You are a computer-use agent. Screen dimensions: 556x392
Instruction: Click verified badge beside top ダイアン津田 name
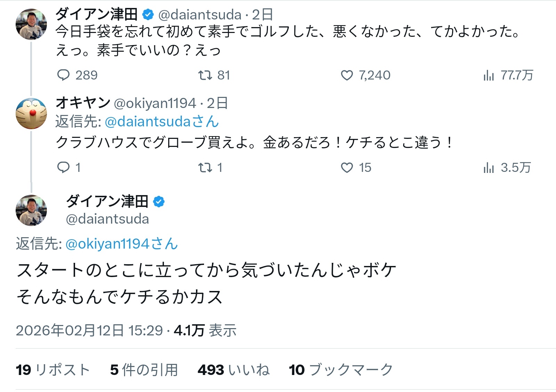click(x=148, y=15)
